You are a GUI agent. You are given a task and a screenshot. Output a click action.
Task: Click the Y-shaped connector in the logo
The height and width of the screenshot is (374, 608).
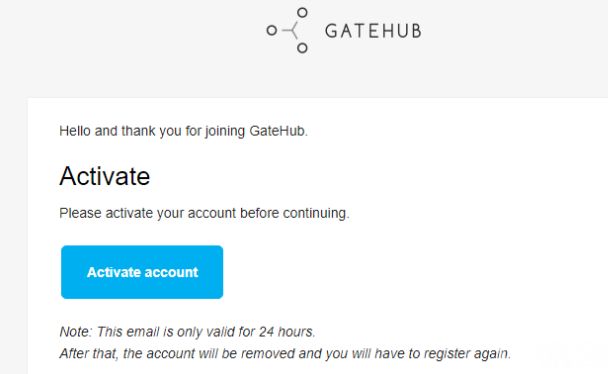click(291, 30)
